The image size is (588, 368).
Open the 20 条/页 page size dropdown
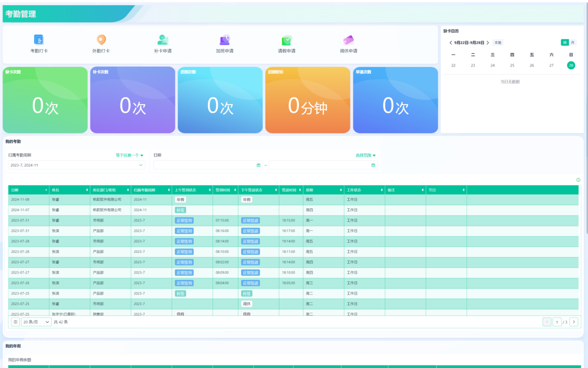(36, 322)
